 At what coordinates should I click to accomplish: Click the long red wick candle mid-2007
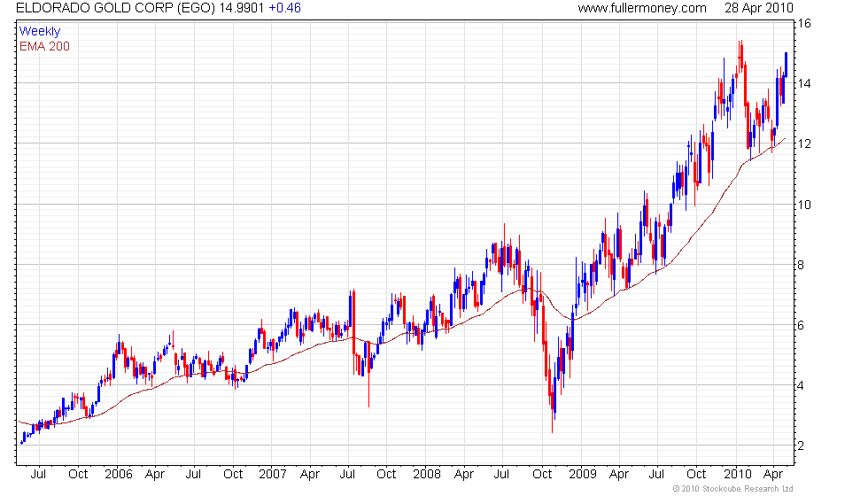(369, 374)
